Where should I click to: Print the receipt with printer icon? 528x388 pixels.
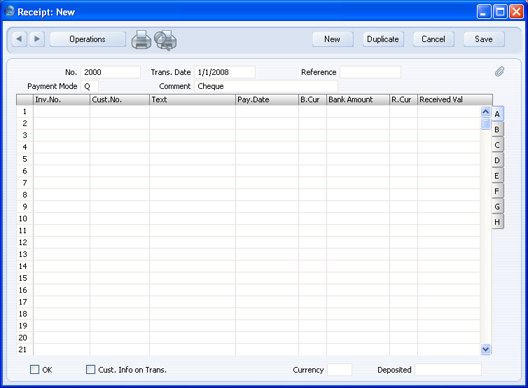coord(141,40)
